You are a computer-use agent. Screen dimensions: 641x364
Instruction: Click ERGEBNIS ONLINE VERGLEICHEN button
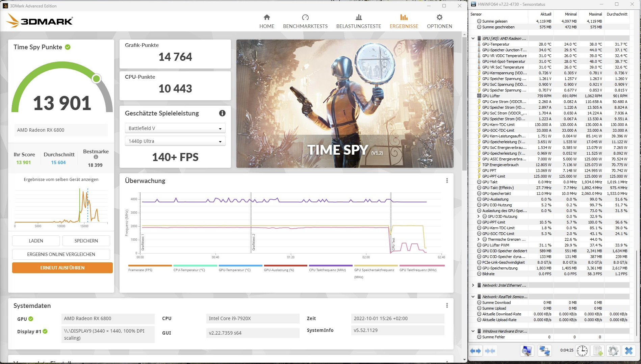click(x=61, y=254)
